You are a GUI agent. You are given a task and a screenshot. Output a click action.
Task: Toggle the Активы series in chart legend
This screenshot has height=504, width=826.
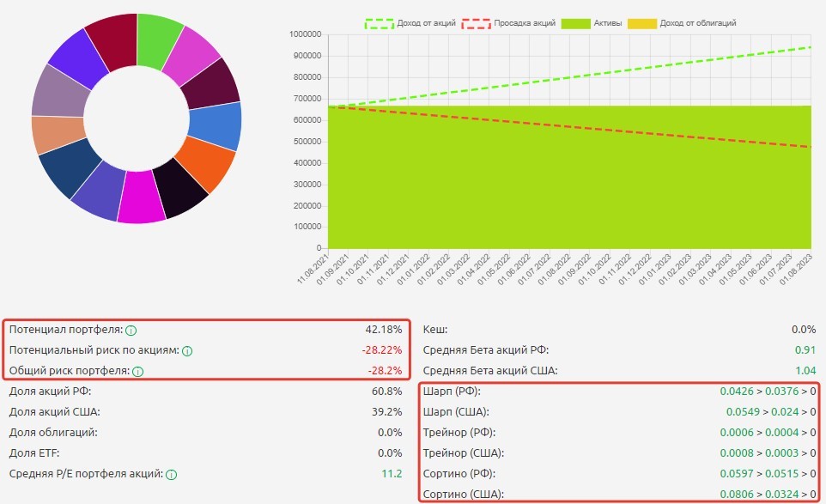[x=592, y=23]
